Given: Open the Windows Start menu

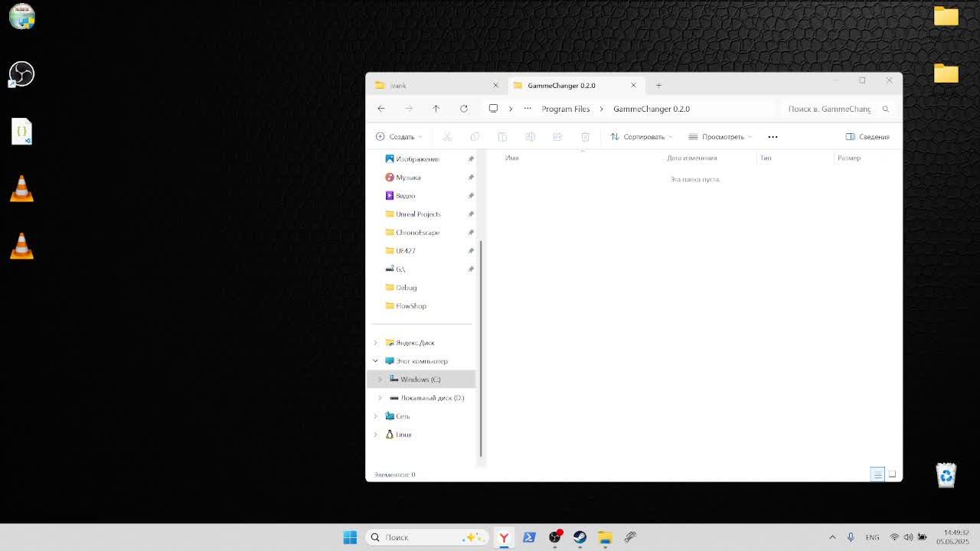Looking at the screenshot, I should (x=350, y=537).
